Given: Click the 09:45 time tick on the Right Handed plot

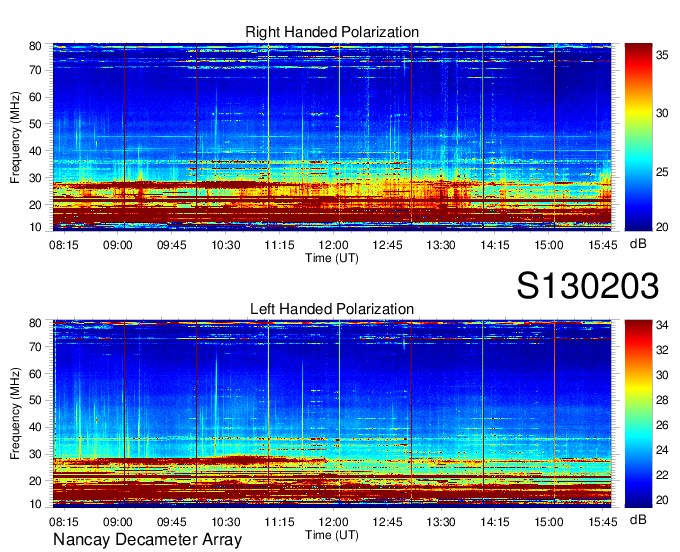Looking at the screenshot, I should 172,245.
